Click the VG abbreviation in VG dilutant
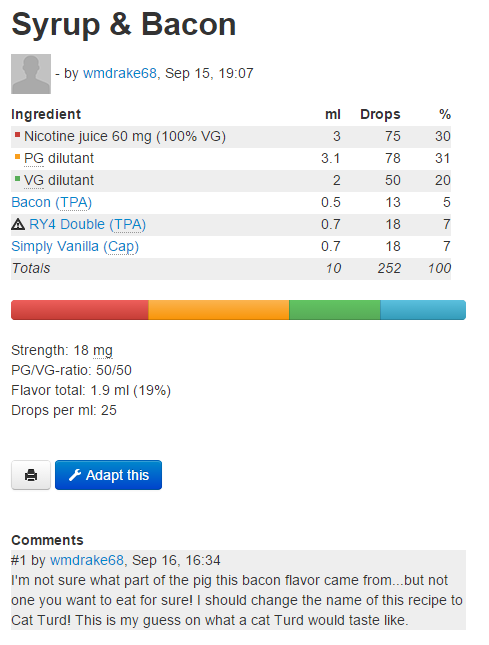489x645 pixels. click(x=34, y=181)
